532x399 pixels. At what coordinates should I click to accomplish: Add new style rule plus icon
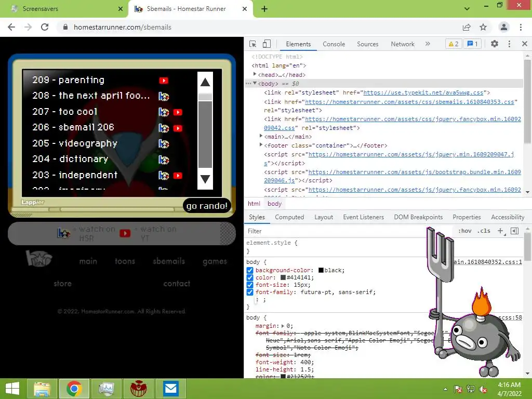pyautogui.click(x=500, y=231)
